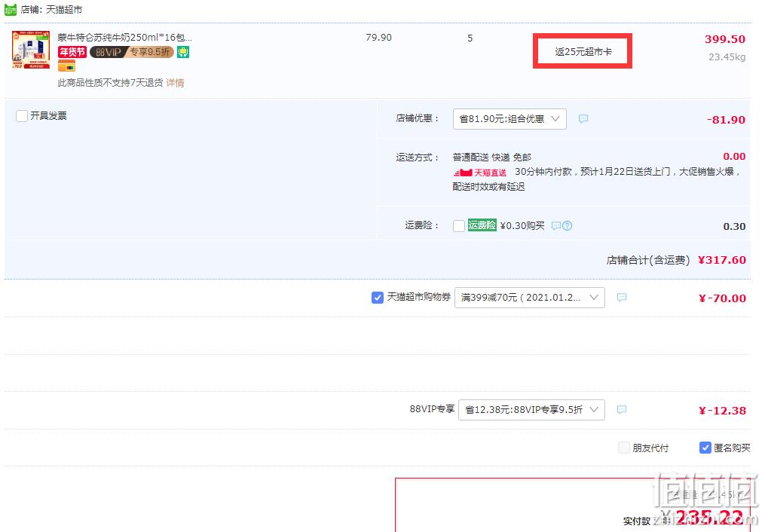Click the 天猫直送 logo
Screen dimensions: 765x532
(x=480, y=172)
